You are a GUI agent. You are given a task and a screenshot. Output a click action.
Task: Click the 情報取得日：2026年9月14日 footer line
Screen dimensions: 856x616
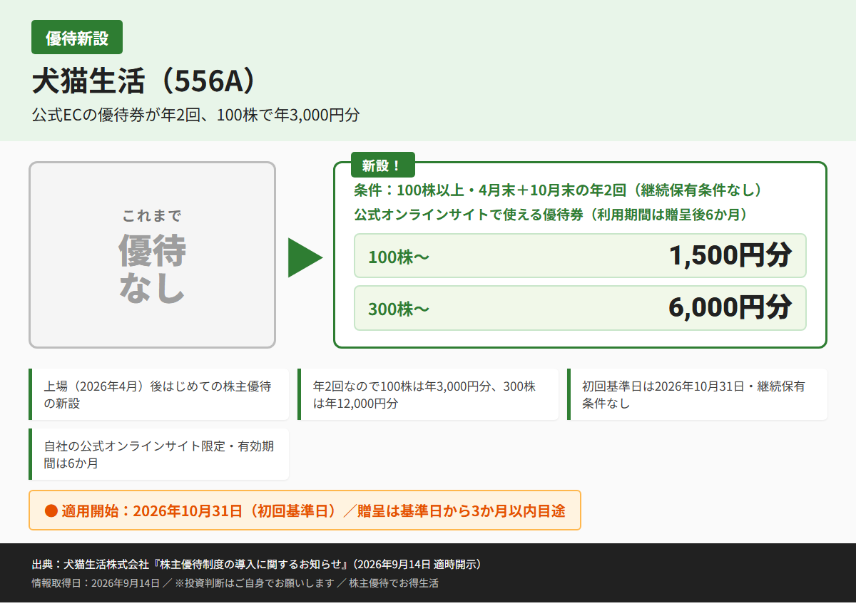(235, 583)
